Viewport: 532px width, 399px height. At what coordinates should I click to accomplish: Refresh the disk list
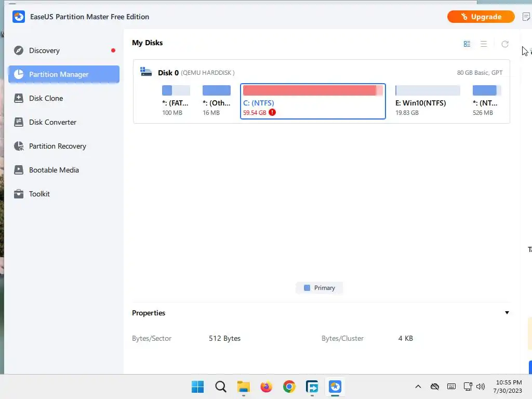(505, 44)
